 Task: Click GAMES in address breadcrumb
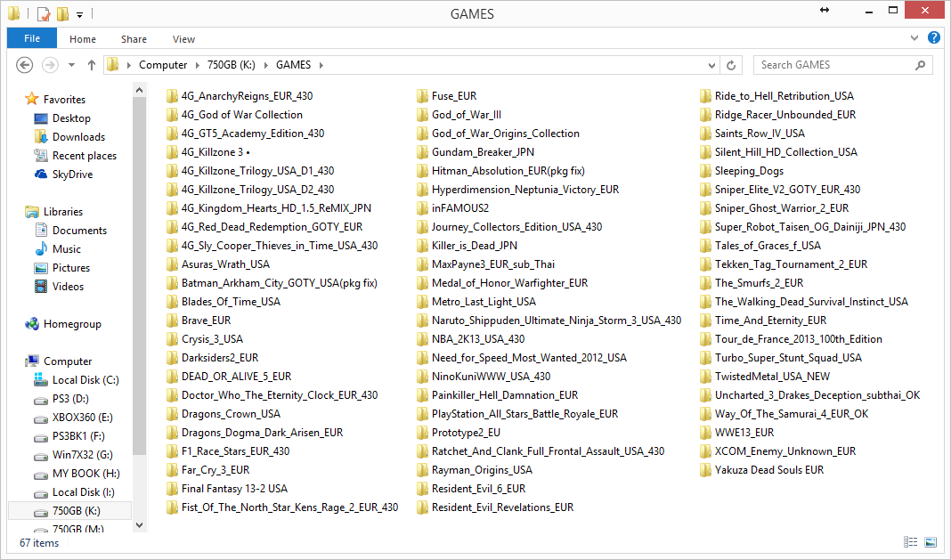pyautogui.click(x=294, y=65)
